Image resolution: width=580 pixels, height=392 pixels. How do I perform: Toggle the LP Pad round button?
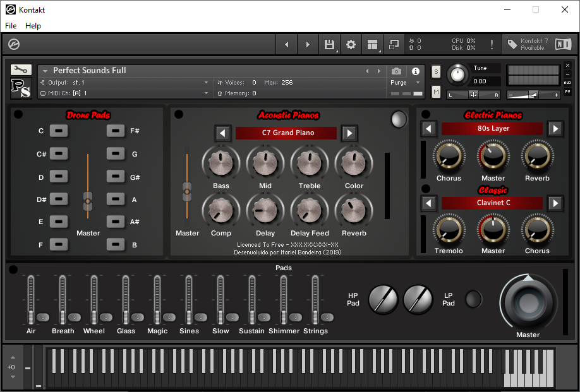click(473, 299)
